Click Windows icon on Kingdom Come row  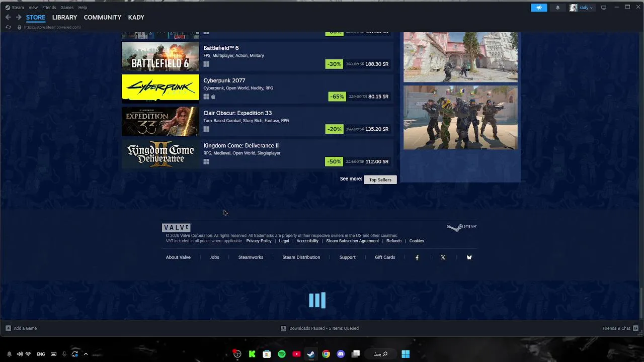pos(206,162)
